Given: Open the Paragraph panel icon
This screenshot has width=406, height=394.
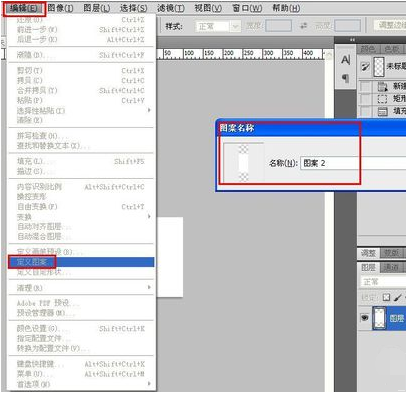Looking at the screenshot, I should tap(346, 79).
